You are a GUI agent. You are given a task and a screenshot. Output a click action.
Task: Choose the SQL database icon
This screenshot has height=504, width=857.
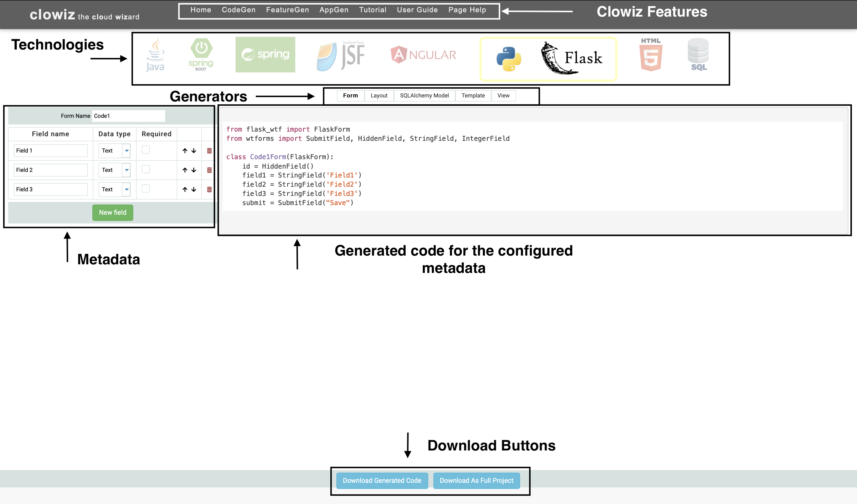(698, 55)
